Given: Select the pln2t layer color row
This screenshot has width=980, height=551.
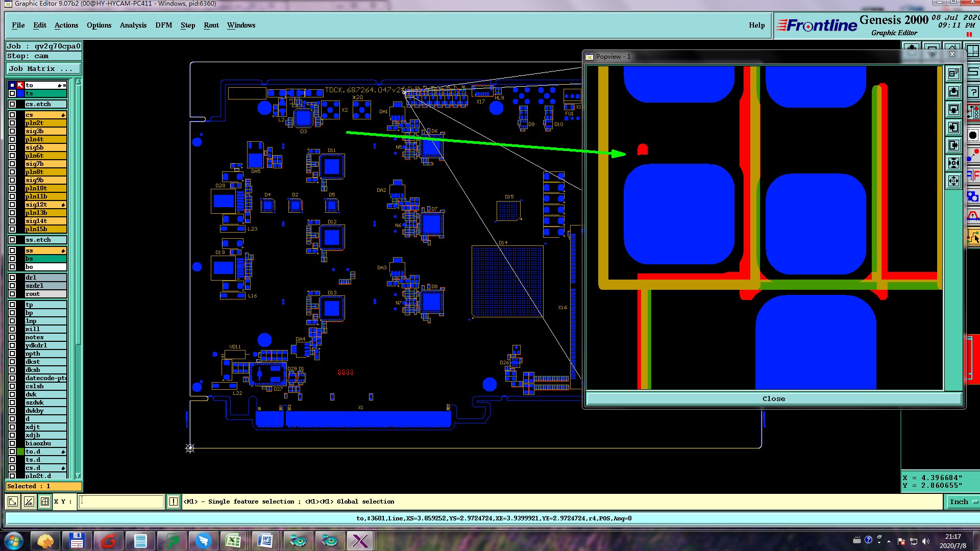Looking at the screenshot, I should click(x=45, y=123).
